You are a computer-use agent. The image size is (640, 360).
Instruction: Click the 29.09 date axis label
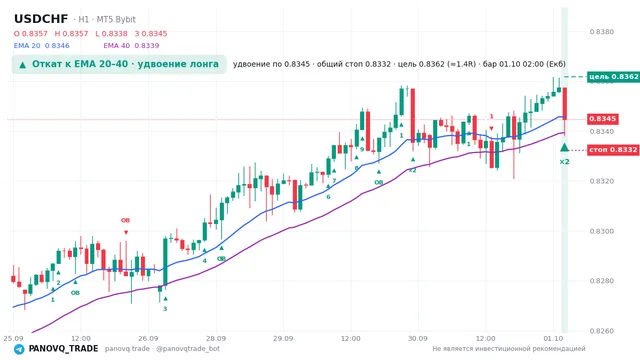pyautogui.click(x=283, y=338)
